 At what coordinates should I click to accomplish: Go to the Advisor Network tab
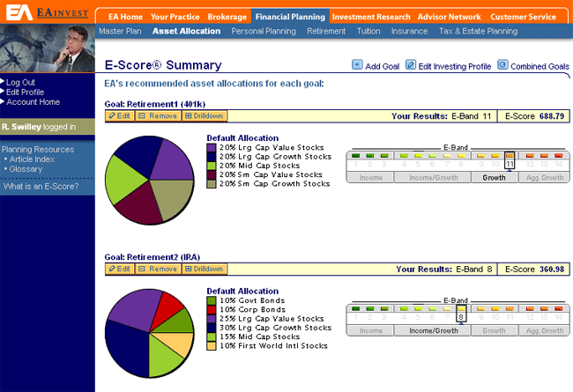coord(449,17)
